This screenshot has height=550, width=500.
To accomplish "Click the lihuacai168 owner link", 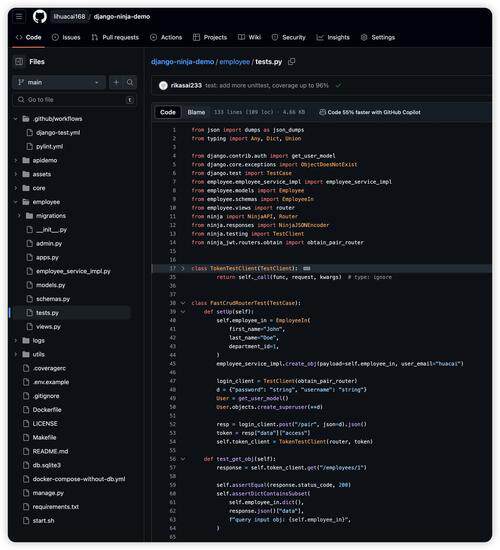I will pos(69,16).
